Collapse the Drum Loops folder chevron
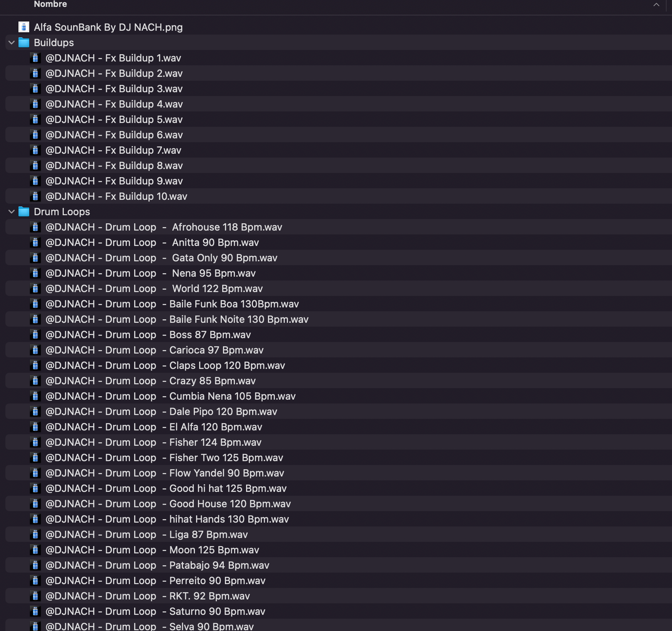 [12, 212]
